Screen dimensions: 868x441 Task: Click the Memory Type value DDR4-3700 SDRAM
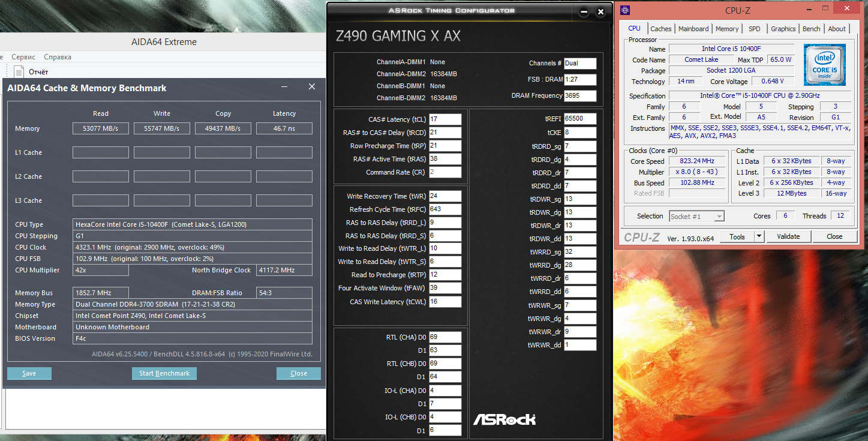193,304
